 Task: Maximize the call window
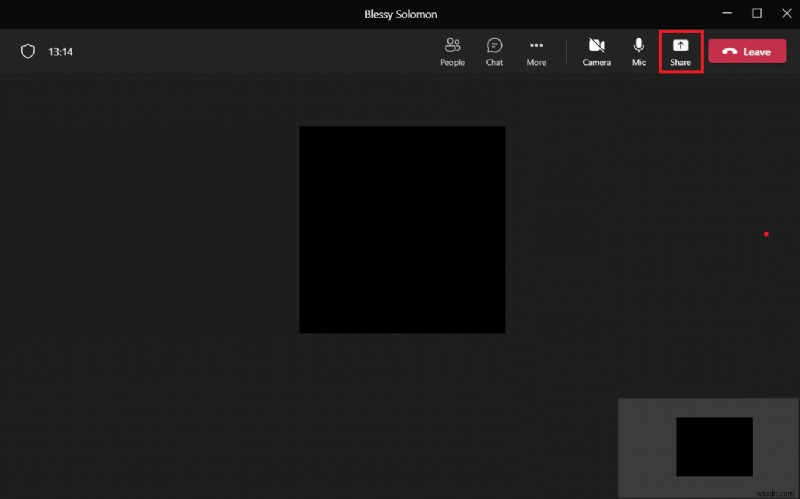(757, 13)
